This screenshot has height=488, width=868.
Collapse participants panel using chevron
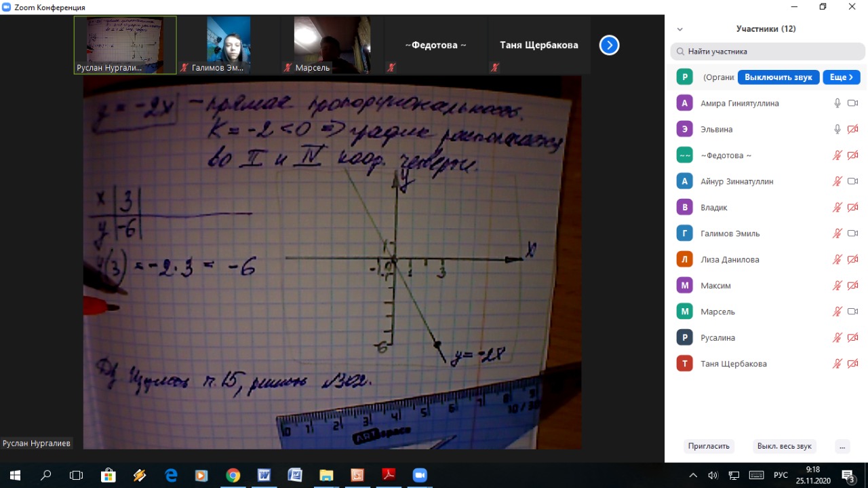click(x=680, y=29)
